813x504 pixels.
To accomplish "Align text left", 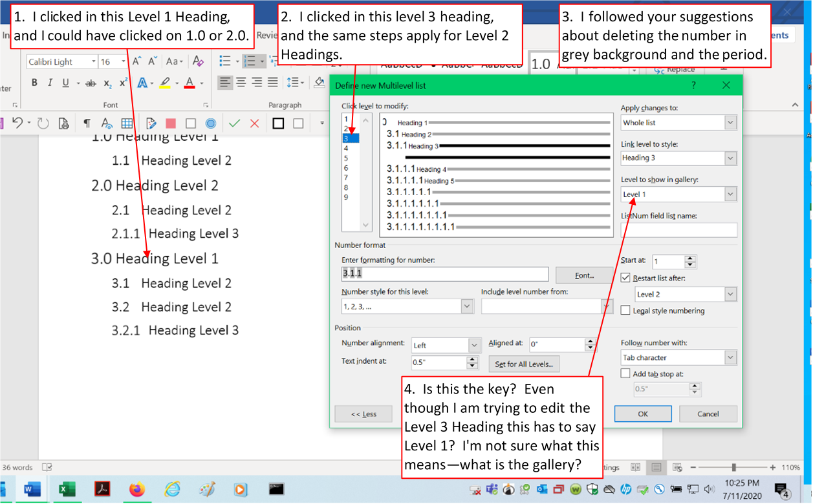I will click(x=224, y=83).
